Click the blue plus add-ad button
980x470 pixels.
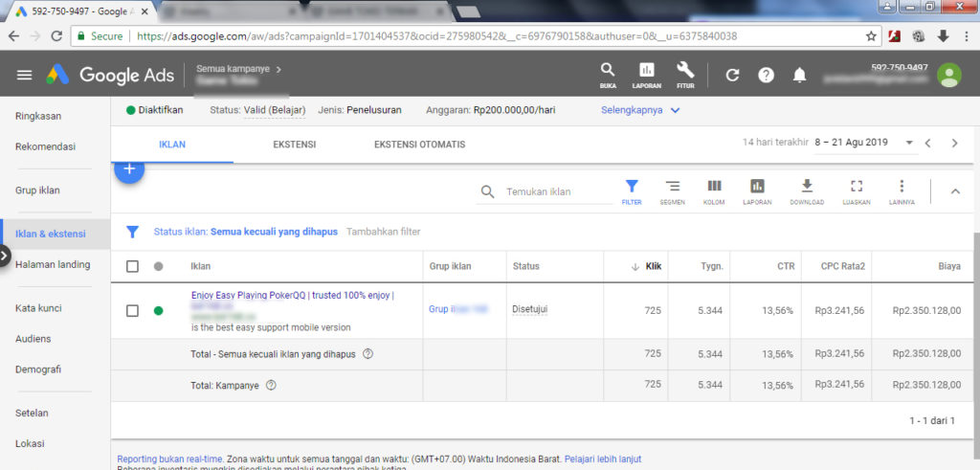tap(129, 168)
